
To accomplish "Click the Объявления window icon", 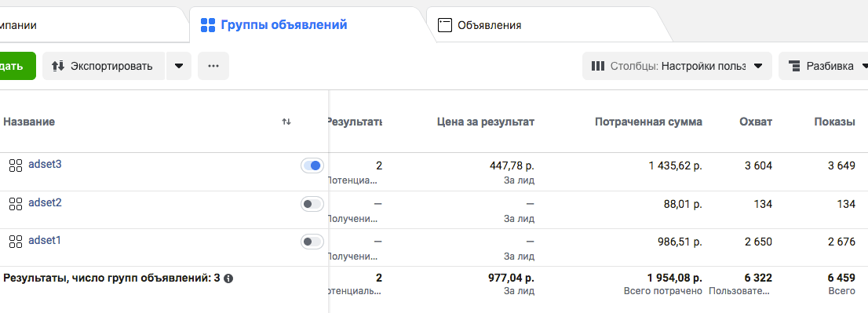I will pos(445,25).
